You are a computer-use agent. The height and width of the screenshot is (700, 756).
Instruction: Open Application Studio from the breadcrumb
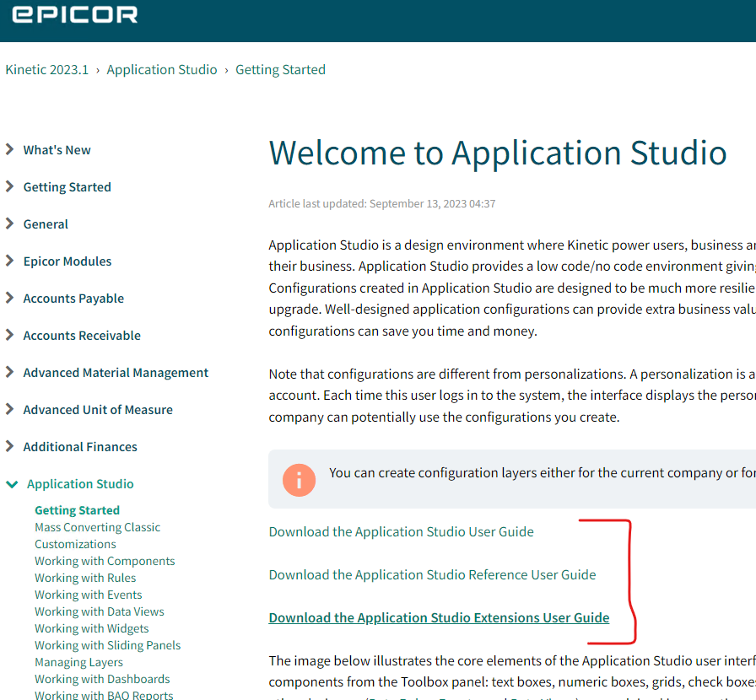click(x=162, y=69)
